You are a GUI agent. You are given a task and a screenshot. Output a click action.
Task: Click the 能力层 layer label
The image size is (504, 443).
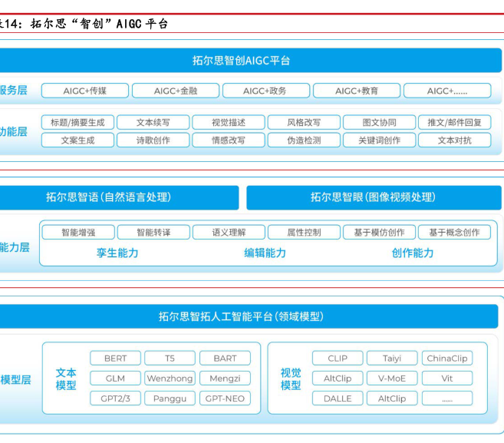[15, 247]
